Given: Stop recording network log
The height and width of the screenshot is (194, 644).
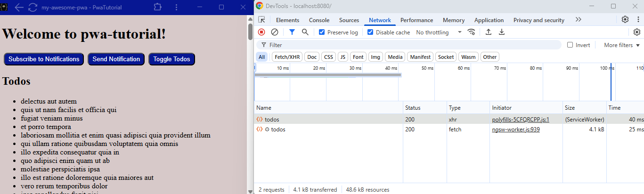Looking at the screenshot, I should [x=261, y=32].
